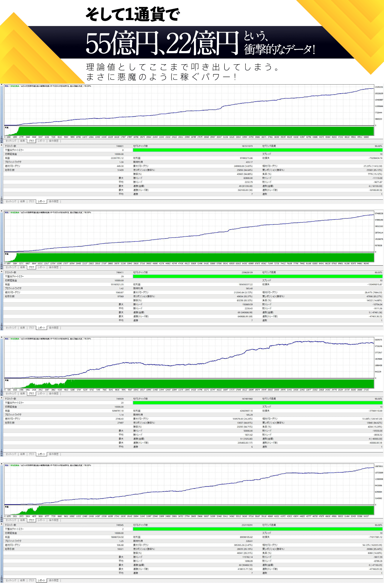Click the 純益 value 55160521.35

tap(117, 284)
